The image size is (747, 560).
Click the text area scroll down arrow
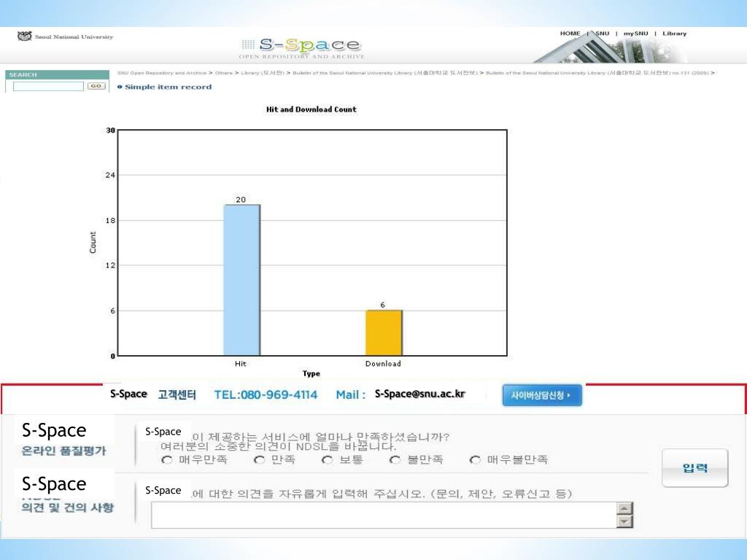624,521
